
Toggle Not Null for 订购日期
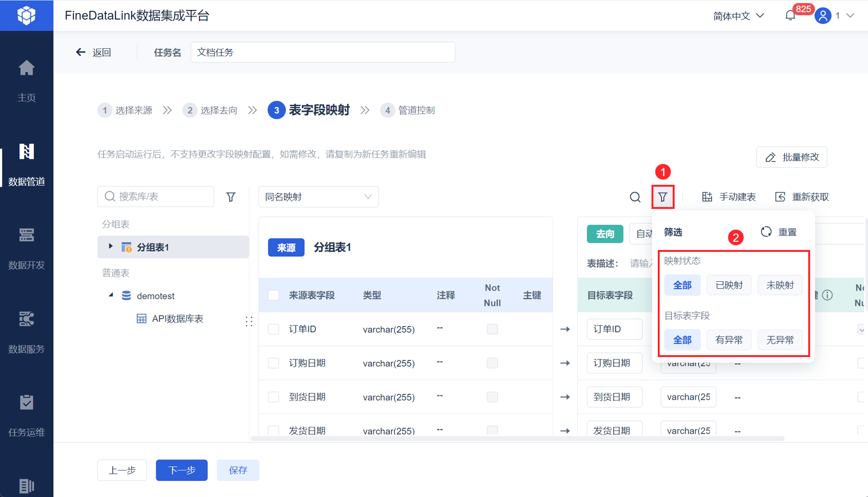click(x=492, y=363)
